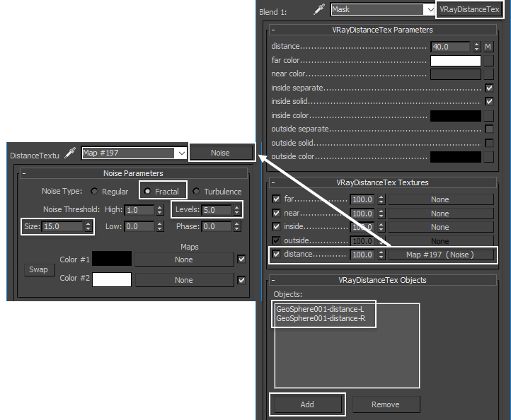Click the VRayDistanceTex map type button

tap(469, 9)
